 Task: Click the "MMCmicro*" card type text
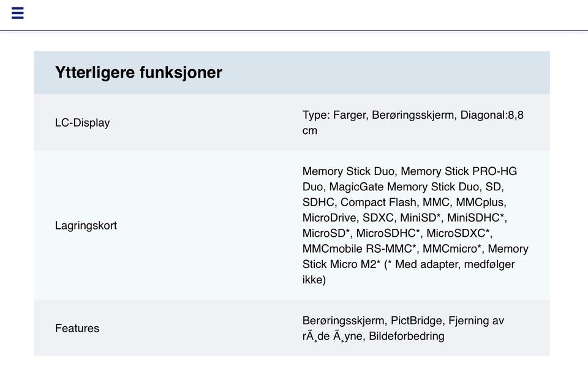tap(453, 249)
